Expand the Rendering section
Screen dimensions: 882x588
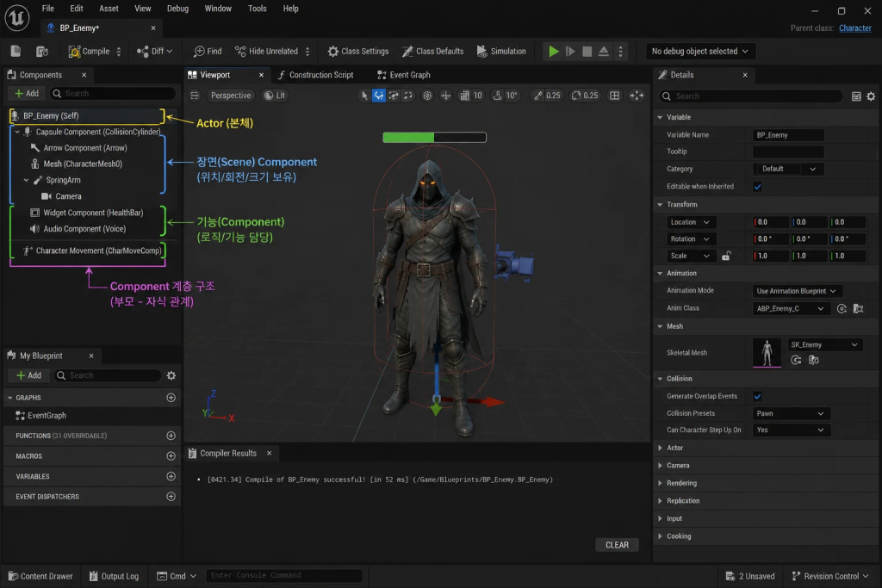coord(661,483)
